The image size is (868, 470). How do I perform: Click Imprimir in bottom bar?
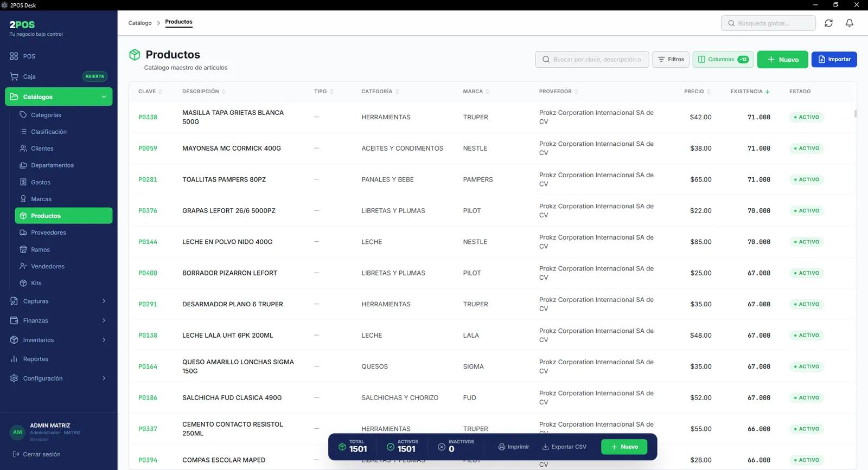514,447
